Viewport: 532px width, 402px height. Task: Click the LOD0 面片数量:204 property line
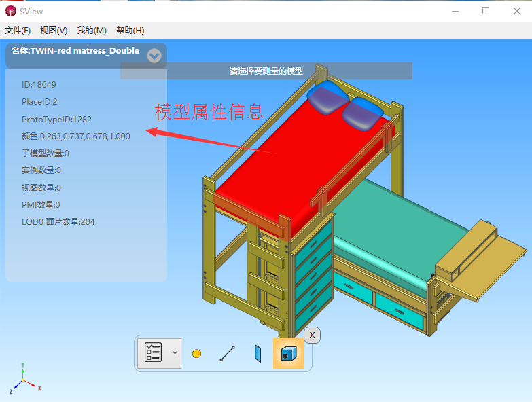[x=58, y=221]
